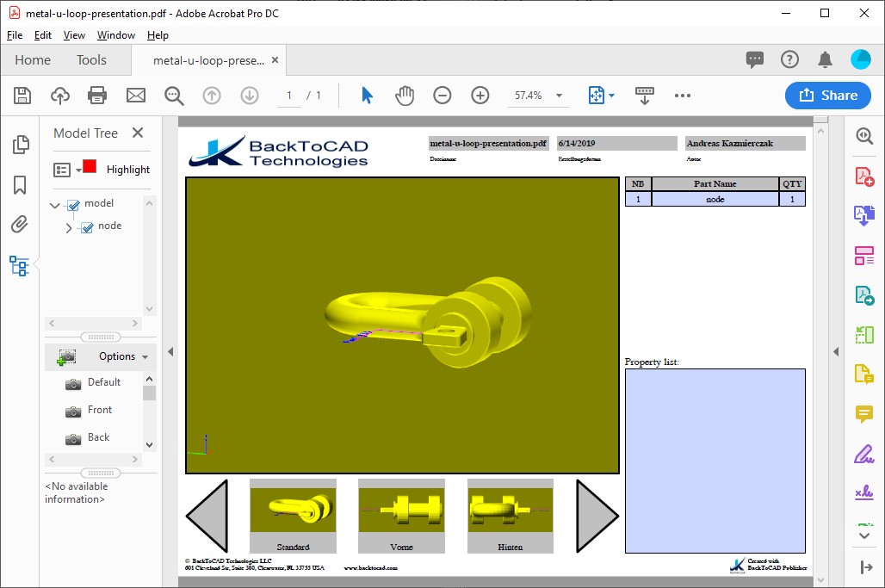Open the search magnifier tool in the right pane
Screen dimensions: 885x588
pyautogui.click(x=864, y=136)
